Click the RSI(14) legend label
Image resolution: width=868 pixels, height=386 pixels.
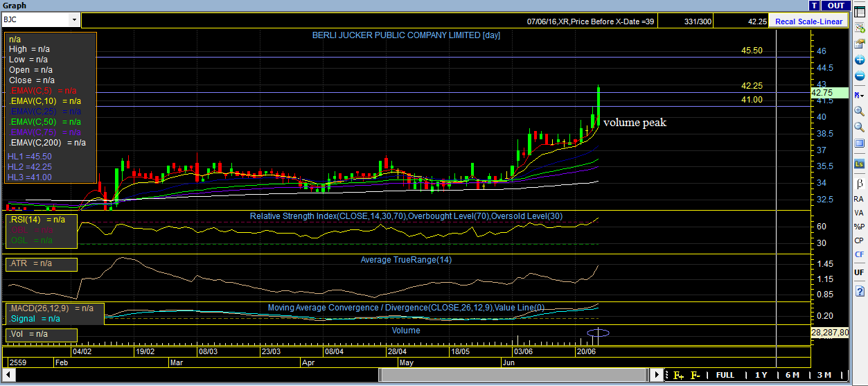[x=37, y=220]
